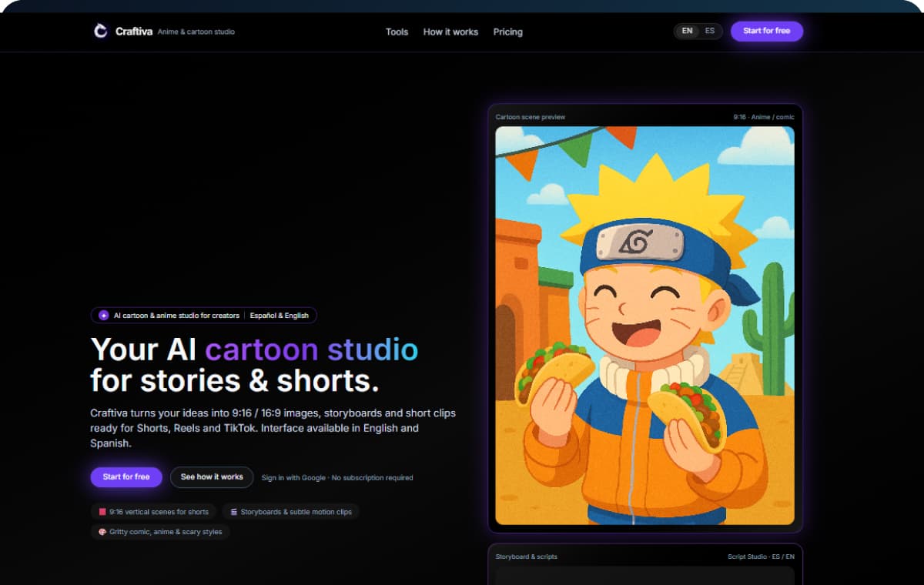Click How it works in the navbar
The height and width of the screenshot is (585, 924).
point(450,32)
